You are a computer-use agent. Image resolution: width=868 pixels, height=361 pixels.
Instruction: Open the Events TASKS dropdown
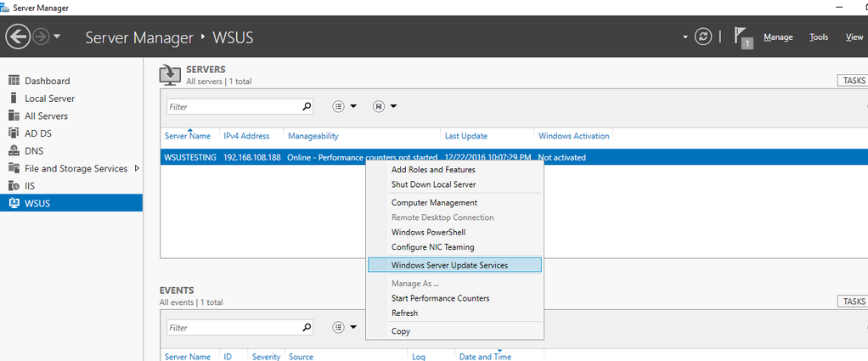click(853, 302)
